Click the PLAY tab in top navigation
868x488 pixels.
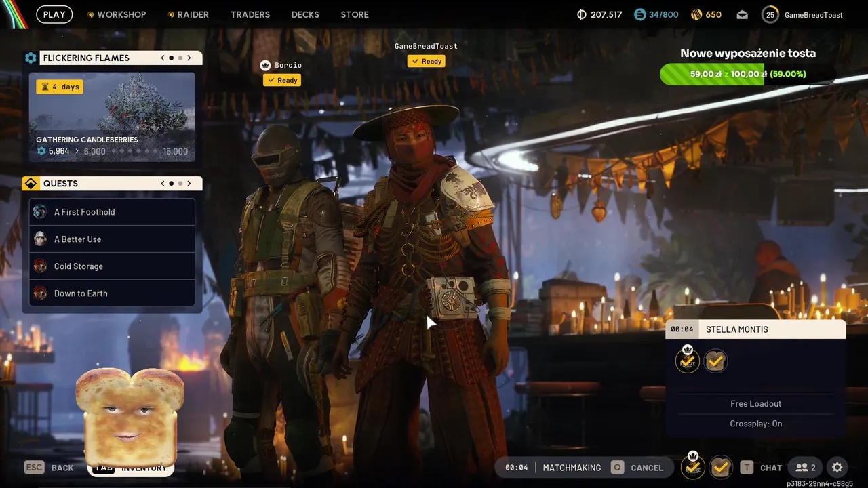pyautogui.click(x=54, y=14)
